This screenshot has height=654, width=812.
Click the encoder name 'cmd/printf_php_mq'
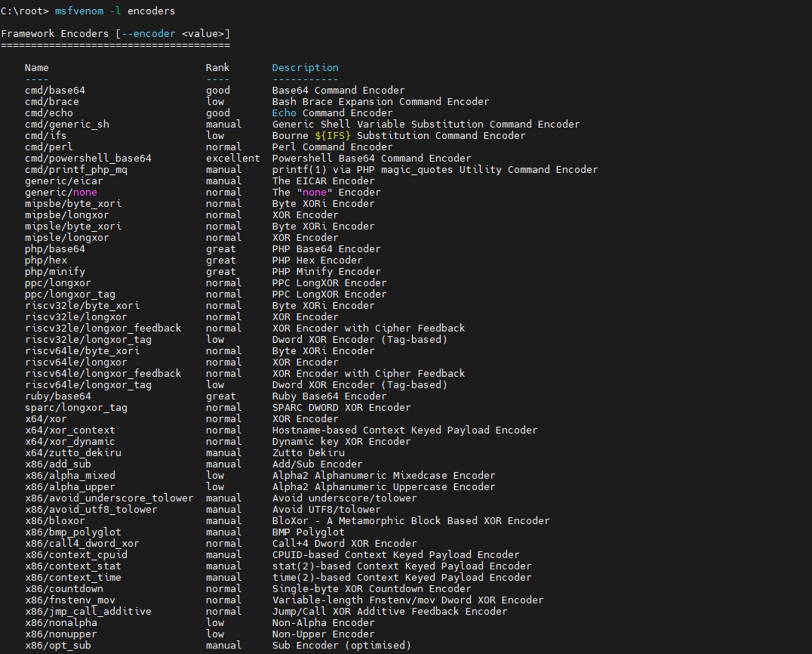tap(76, 170)
